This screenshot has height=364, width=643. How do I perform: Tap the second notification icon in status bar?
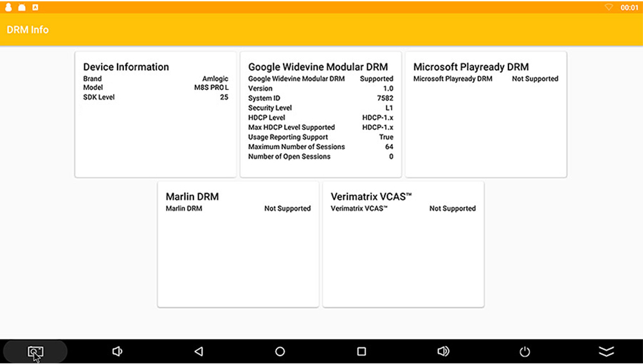(22, 7)
